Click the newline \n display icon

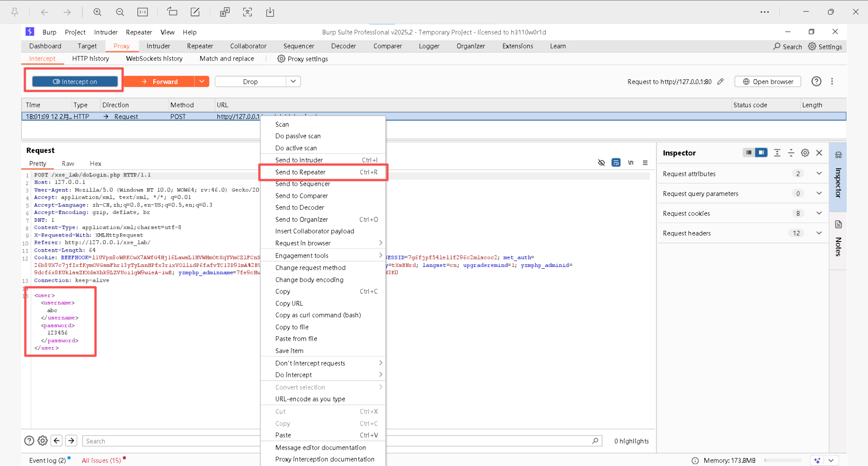[631, 163]
